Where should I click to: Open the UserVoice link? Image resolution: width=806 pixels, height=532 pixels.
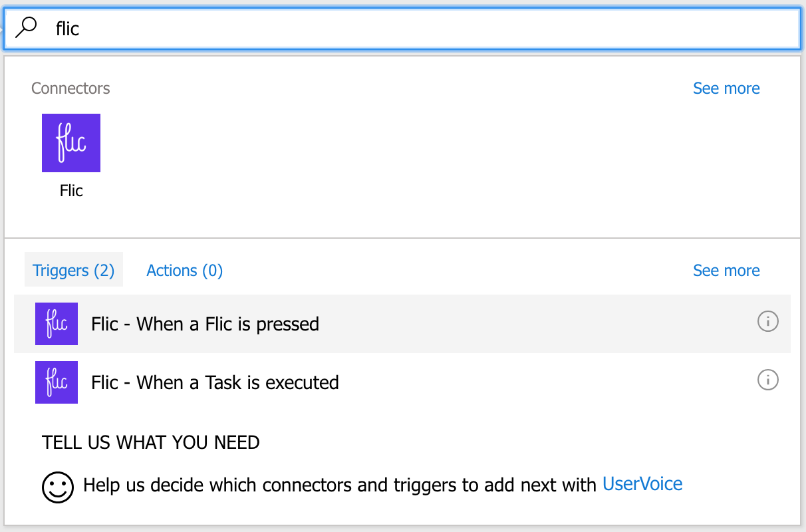click(x=642, y=484)
